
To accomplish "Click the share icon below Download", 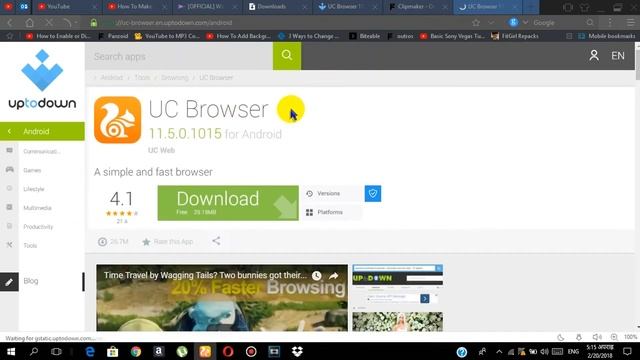I will coord(216,241).
